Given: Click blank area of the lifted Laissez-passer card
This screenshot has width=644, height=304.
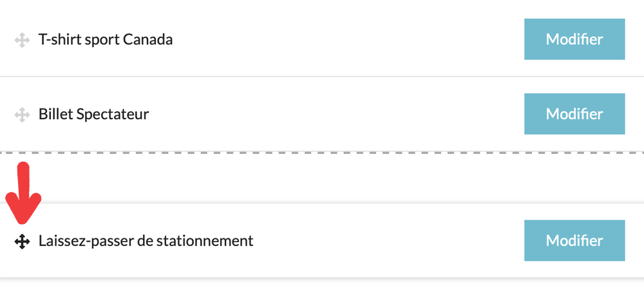Looking at the screenshot, I should coord(386,242).
